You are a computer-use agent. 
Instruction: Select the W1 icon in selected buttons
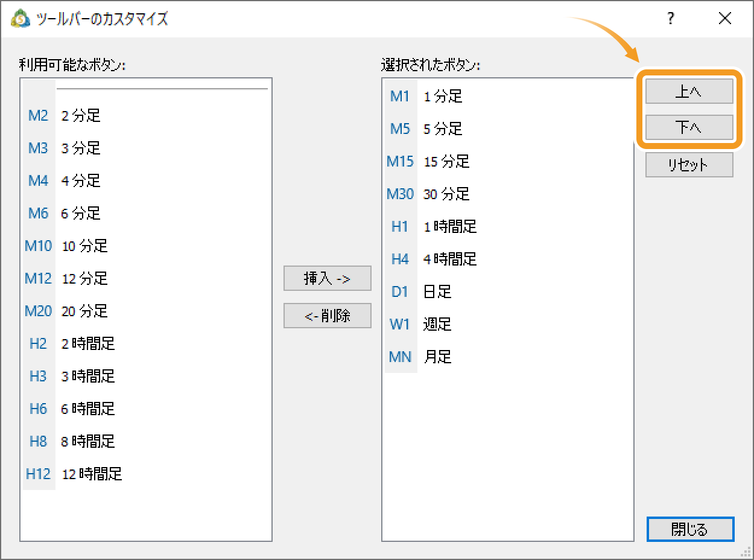[x=400, y=325]
